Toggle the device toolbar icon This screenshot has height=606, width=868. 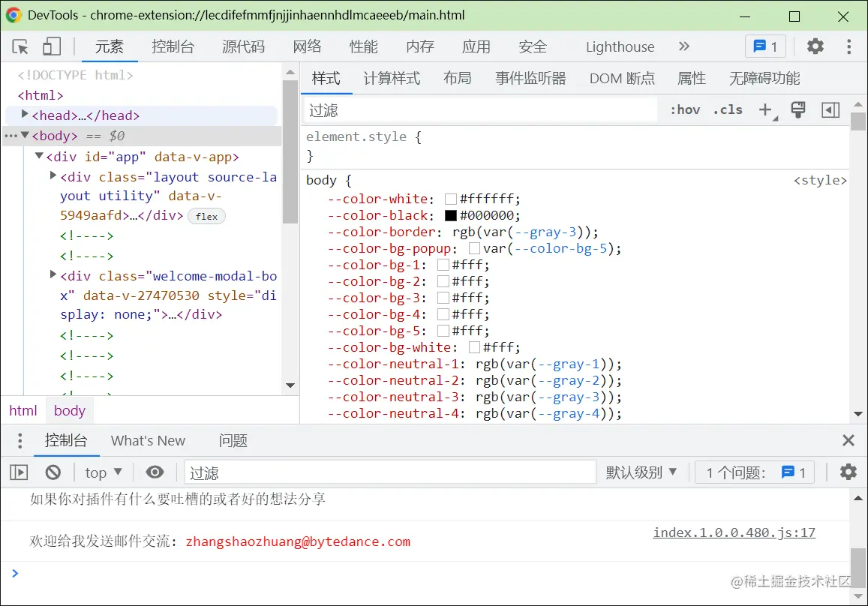(x=52, y=46)
